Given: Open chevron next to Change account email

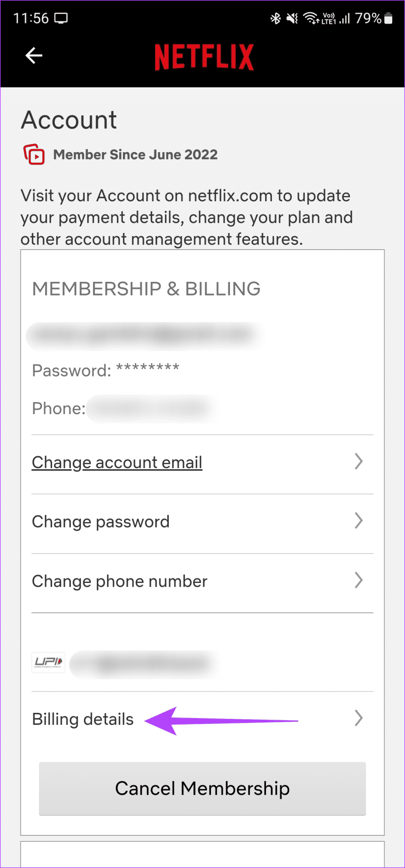Looking at the screenshot, I should (359, 462).
